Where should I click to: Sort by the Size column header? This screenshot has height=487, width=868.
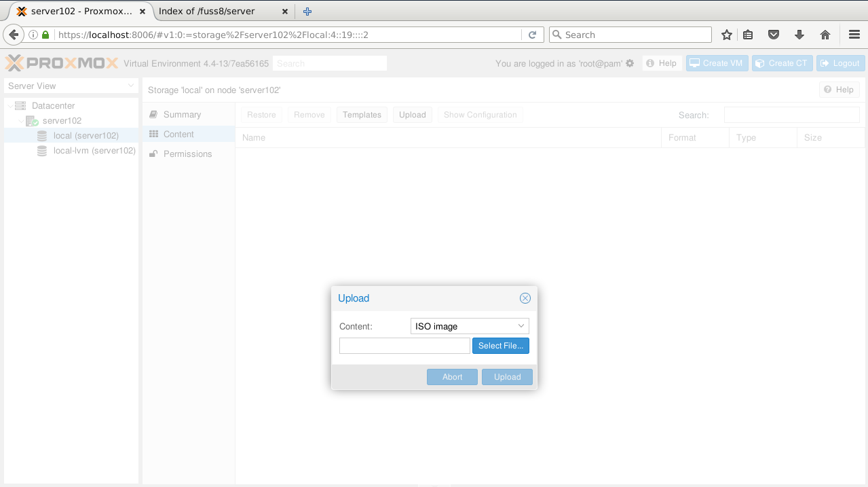point(831,138)
